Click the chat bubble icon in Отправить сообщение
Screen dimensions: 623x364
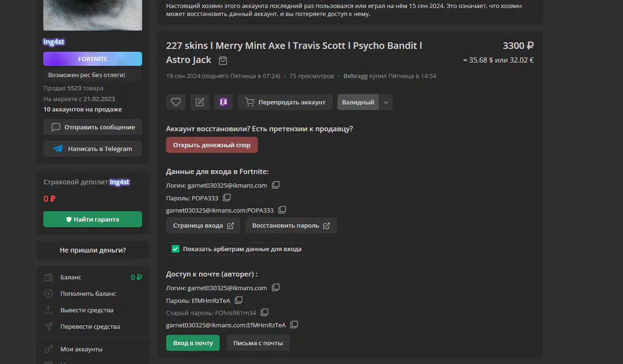[56, 127]
